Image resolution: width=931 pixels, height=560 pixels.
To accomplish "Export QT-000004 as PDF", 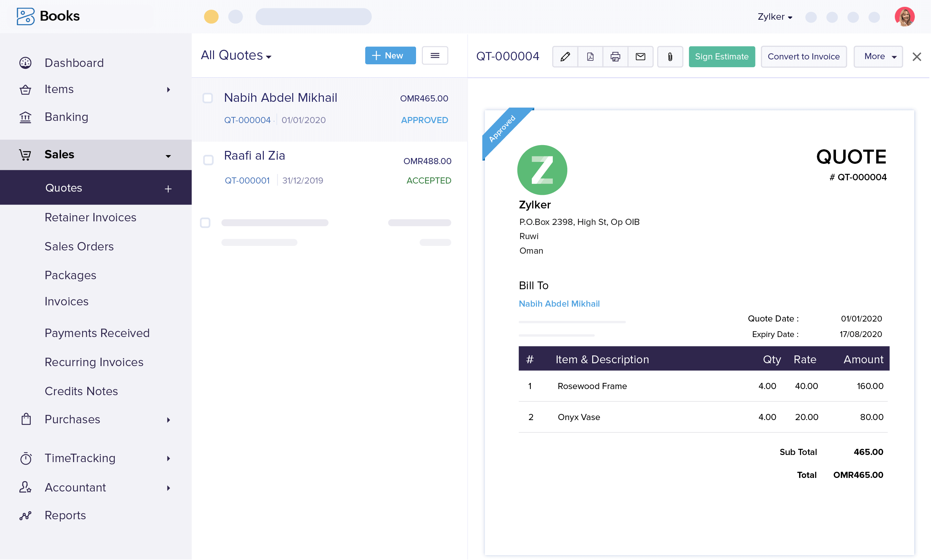I will (x=590, y=57).
